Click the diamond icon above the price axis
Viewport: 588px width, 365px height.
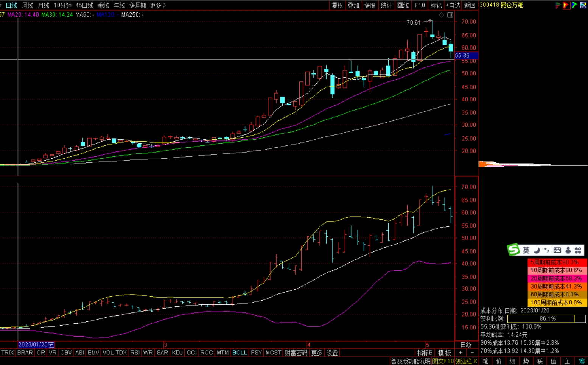[441, 15]
